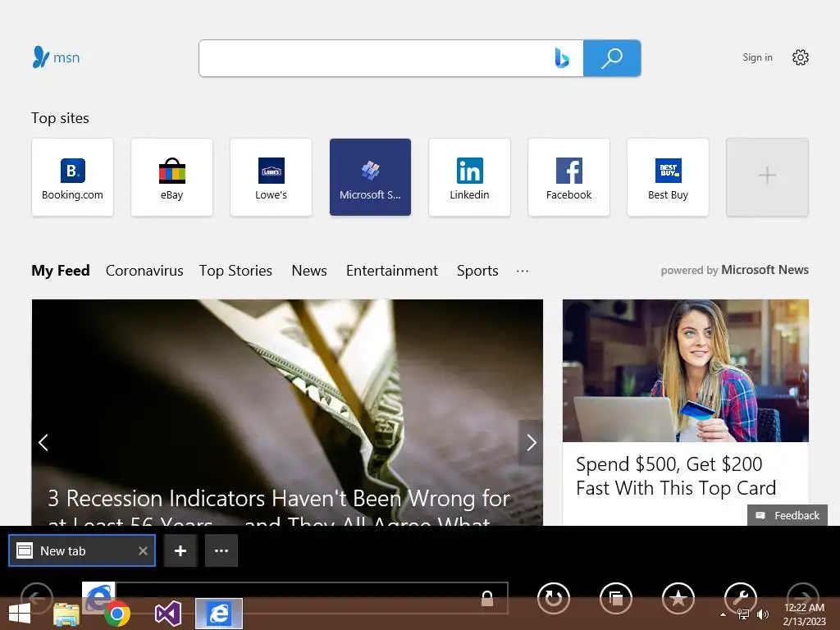
Task: Open the eBay top site tile
Action: [171, 177]
